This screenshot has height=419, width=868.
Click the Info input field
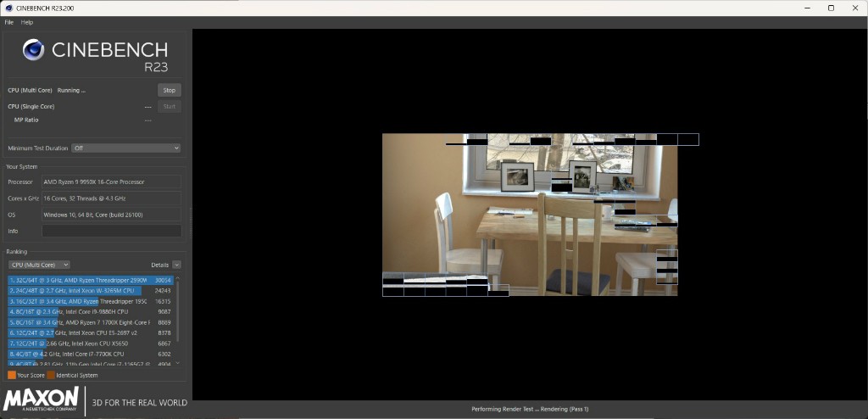111,231
